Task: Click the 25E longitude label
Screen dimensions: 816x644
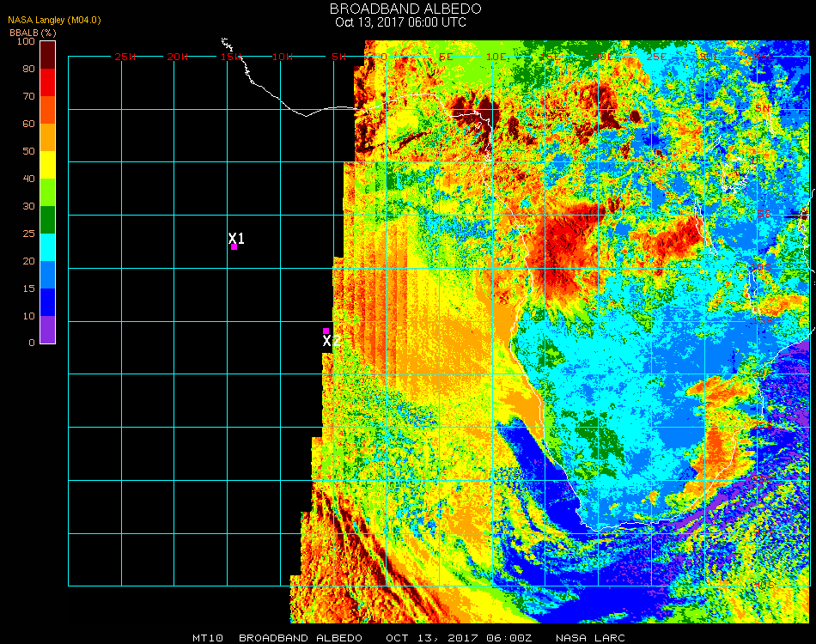Action: click(x=657, y=57)
